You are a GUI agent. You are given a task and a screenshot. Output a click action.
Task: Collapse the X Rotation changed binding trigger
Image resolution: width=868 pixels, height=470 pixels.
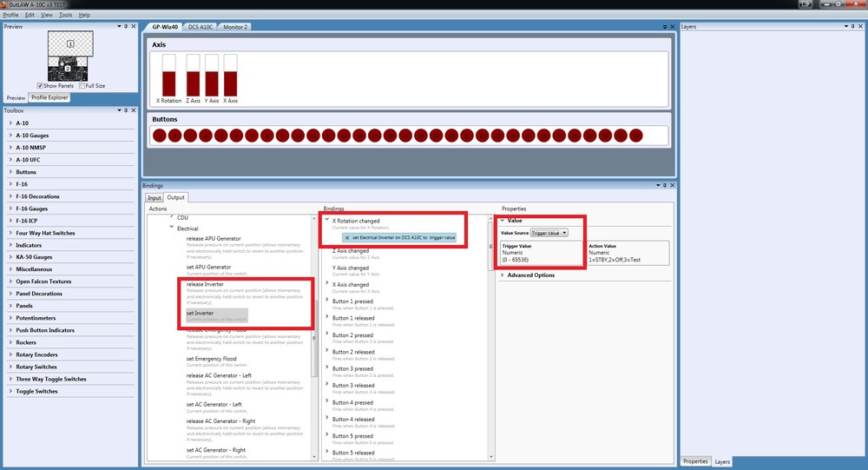point(327,220)
